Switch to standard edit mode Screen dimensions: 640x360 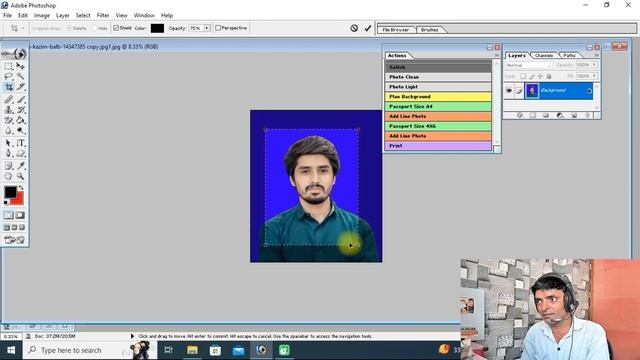pyautogui.click(x=9, y=215)
